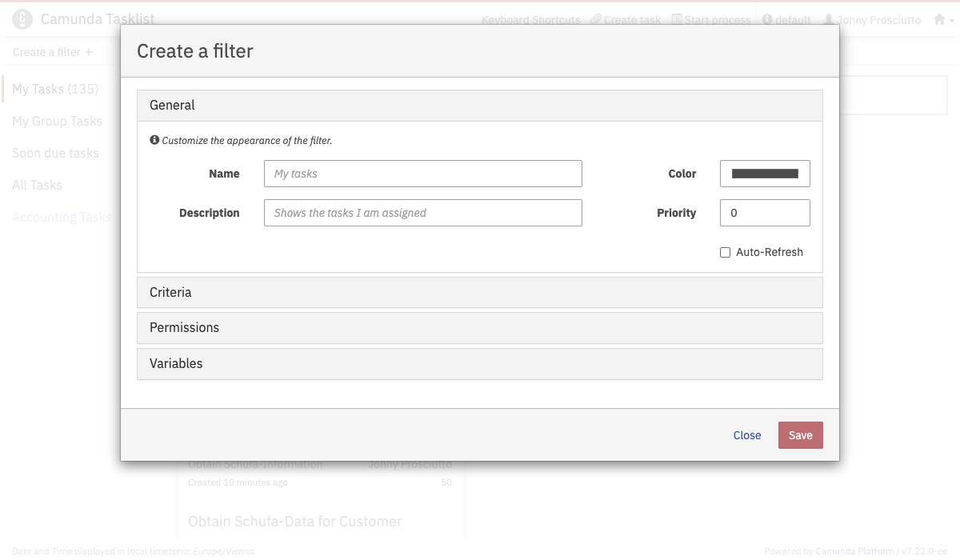This screenshot has height=560, width=960.
Task: Click the user icon for Jonny Prosciutto
Action: [829, 20]
